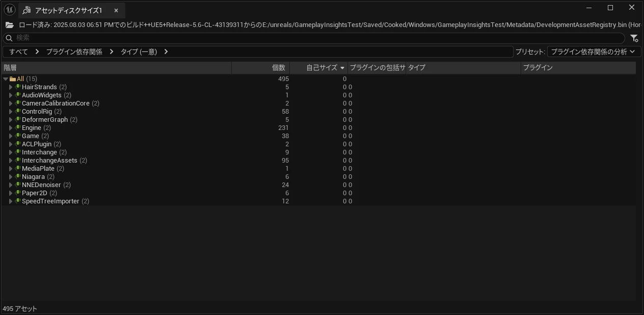Viewport: 644px width, 315px height.
Task: Select the Paper2D row text
Action: coord(35,193)
